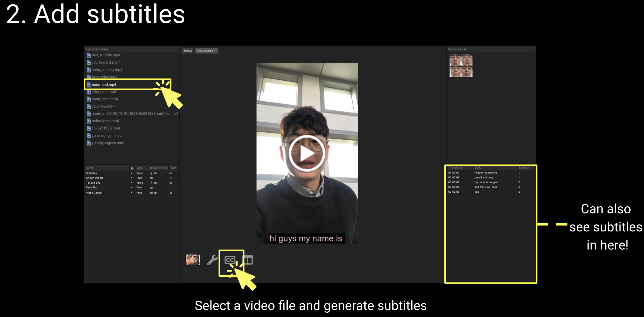Click cloud state icon in Subtitles row
The width and height of the screenshot is (644, 317).
[171, 173]
